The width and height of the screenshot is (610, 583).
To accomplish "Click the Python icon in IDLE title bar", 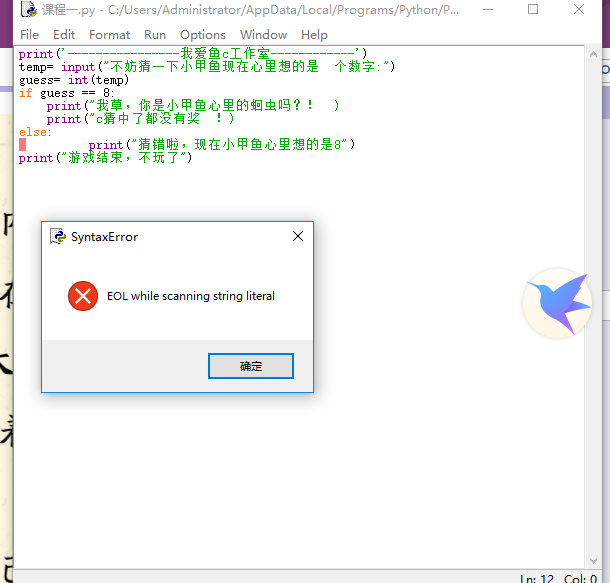I will pyautogui.click(x=29, y=10).
